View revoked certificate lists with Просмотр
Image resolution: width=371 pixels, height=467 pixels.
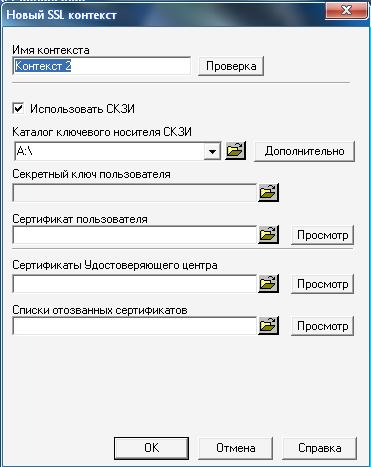click(322, 326)
